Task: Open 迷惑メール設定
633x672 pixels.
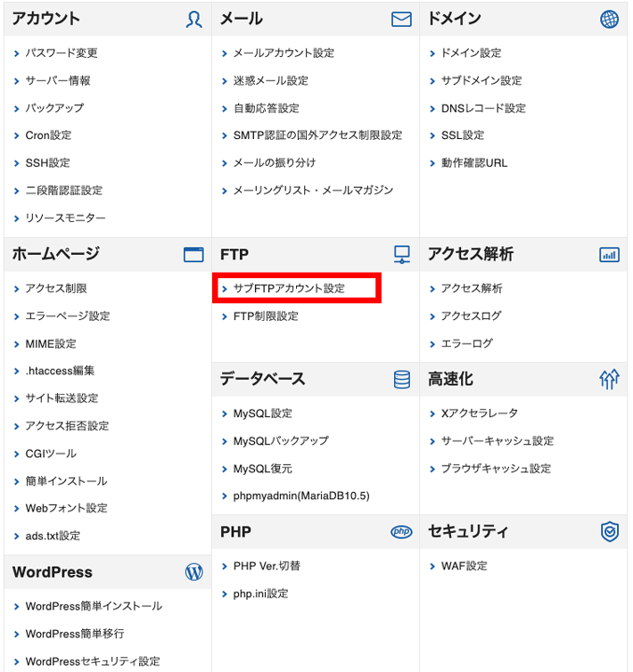Action: pos(271,80)
